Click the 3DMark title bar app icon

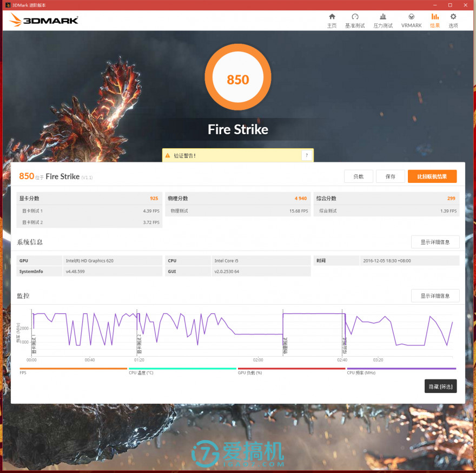click(x=8, y=5)
